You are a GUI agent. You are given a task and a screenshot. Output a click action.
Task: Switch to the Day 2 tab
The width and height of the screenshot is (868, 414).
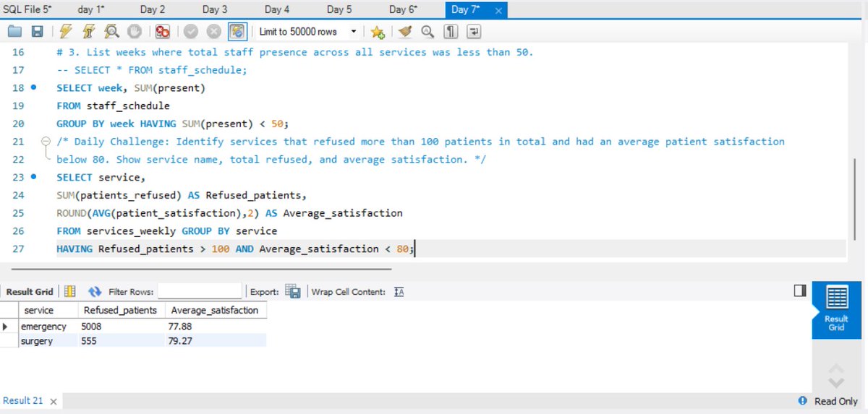(x=153, y=9)
